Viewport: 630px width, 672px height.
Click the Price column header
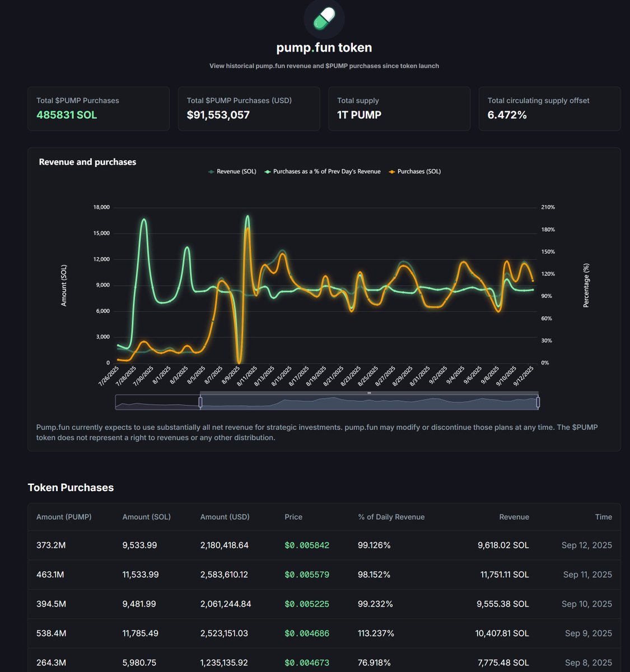[x=293, y=517]
